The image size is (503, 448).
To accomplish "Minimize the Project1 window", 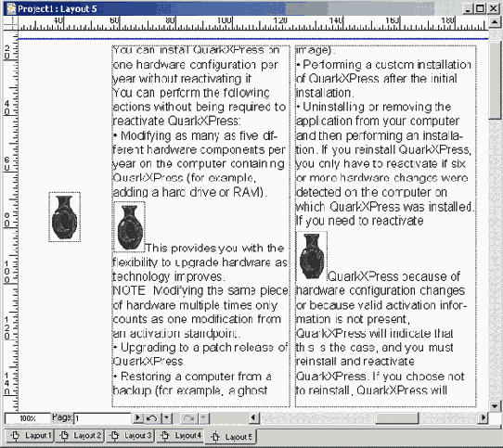I will [469, 8].
